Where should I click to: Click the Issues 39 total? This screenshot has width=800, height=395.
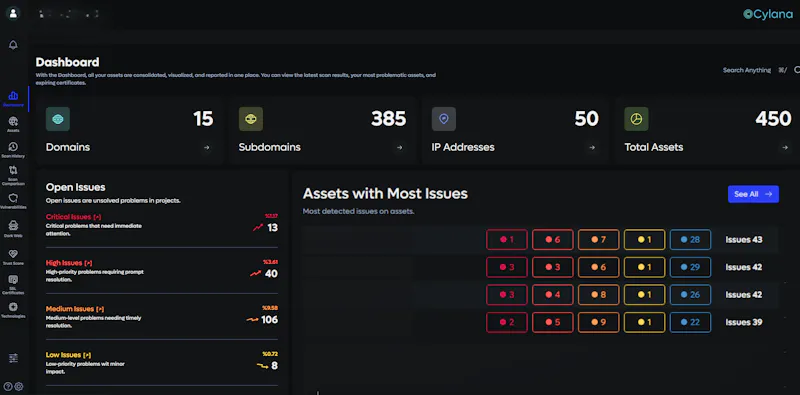coord(744,322)
